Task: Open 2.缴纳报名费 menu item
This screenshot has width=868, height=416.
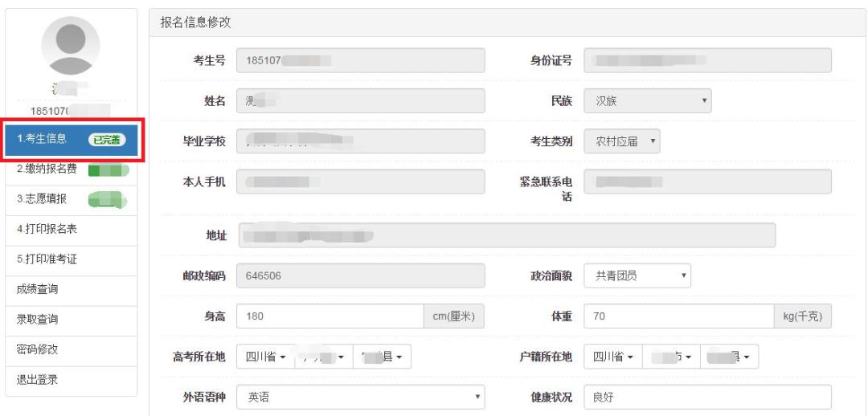Action: tap(72, 169)
